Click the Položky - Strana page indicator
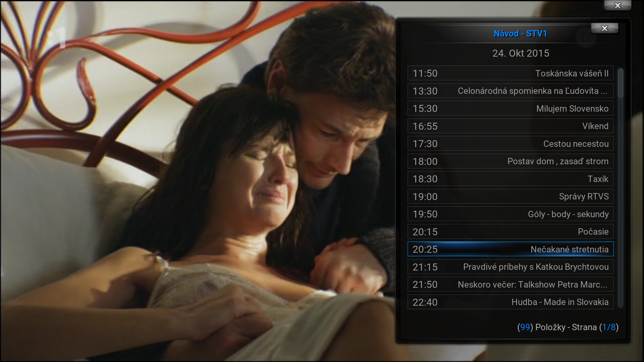The height and width of the screenshot is (362, 644). click(x=568, y=327)
